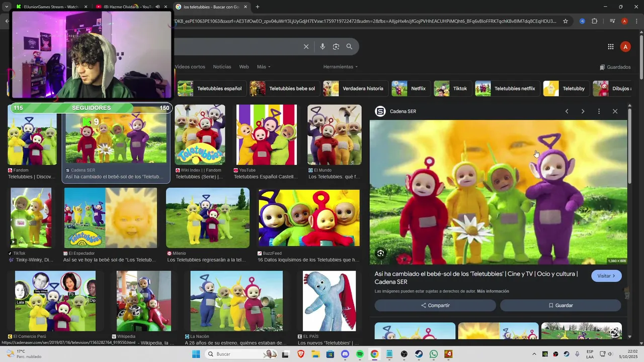The height and width of the screenshot is (362, 644).
Task: Open the Más información copyright link
Action: [493, 291]
